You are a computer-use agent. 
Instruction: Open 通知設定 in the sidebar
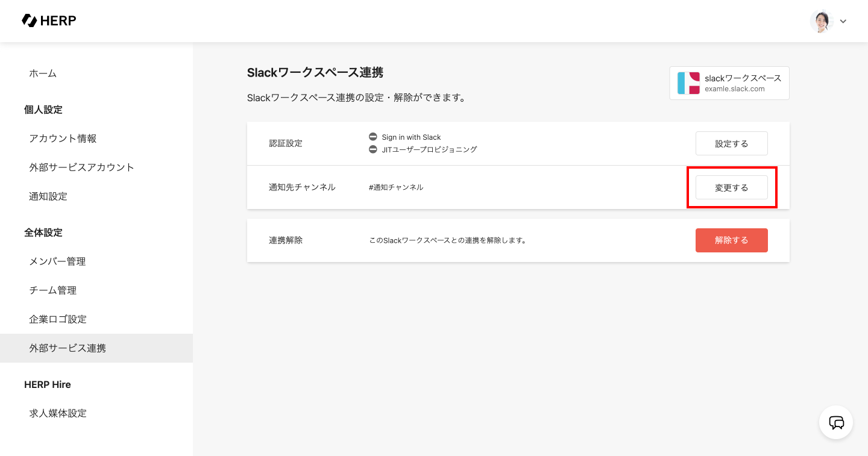[48, 196]
